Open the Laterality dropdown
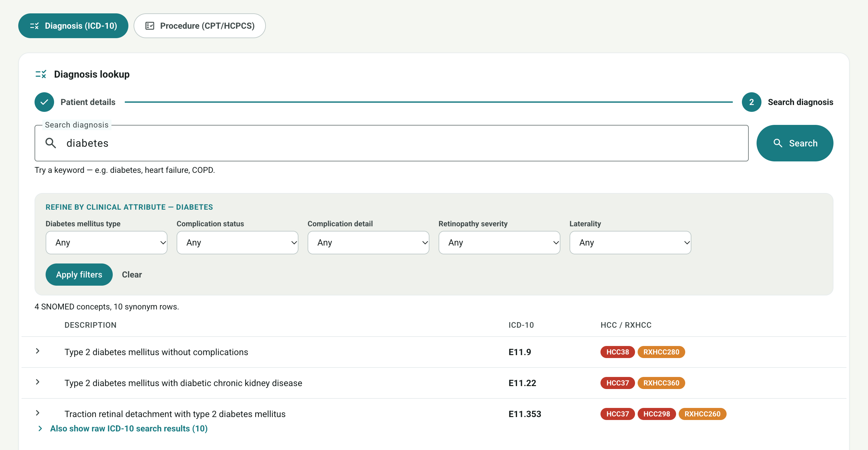This screenshot has height=450, width=868. point(630,243)
